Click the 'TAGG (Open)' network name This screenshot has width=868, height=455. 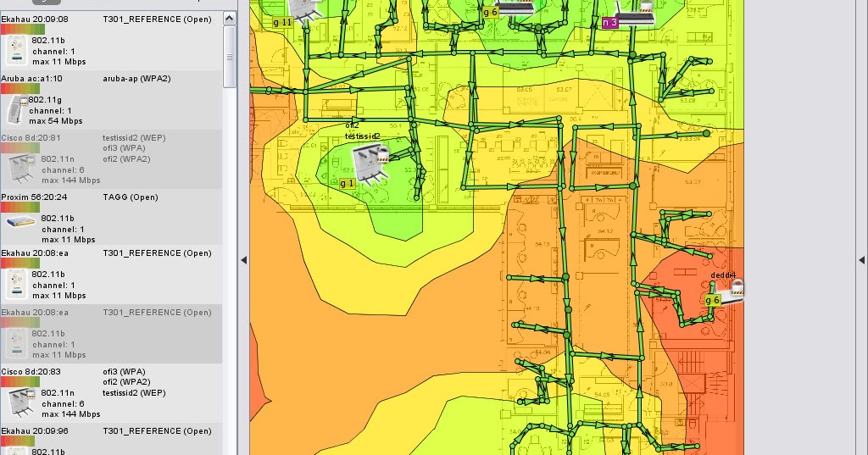tap(130, 197)
